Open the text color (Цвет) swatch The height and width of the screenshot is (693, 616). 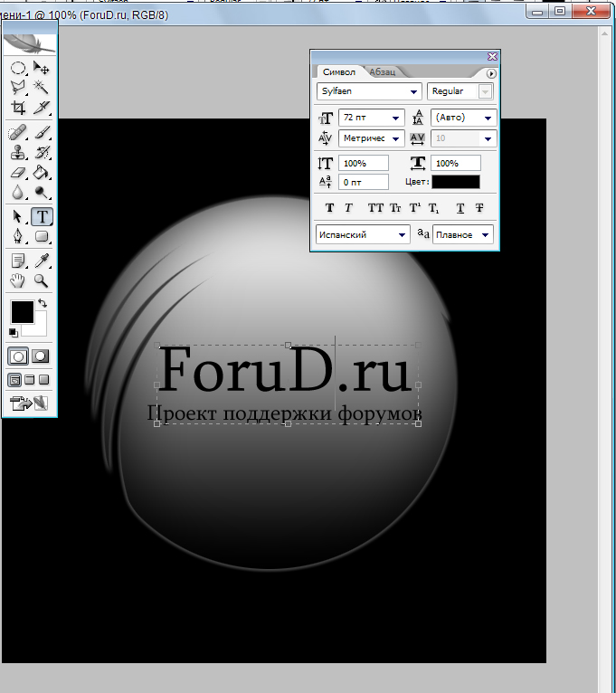coord(456,182)
